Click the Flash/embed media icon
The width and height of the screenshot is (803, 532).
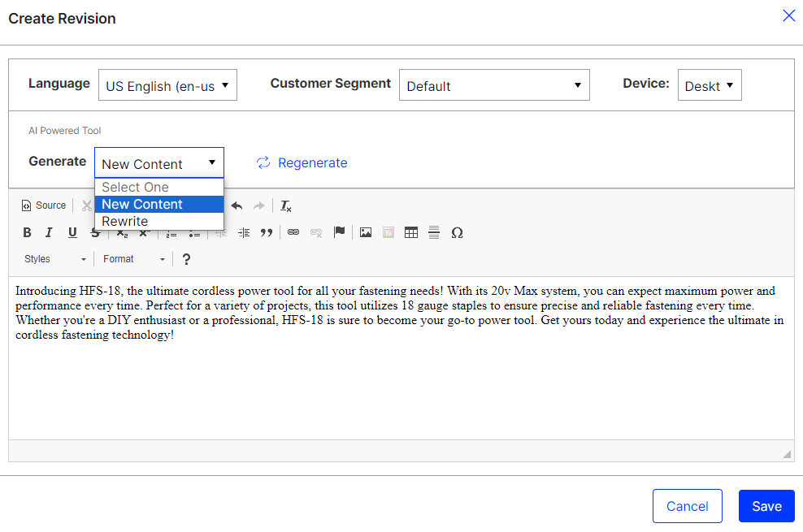point(388,233)
